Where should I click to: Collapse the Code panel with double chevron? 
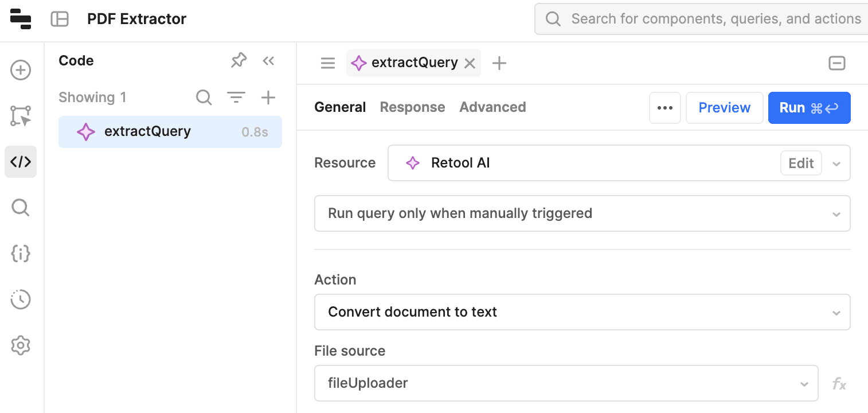[x=268, y=61]
